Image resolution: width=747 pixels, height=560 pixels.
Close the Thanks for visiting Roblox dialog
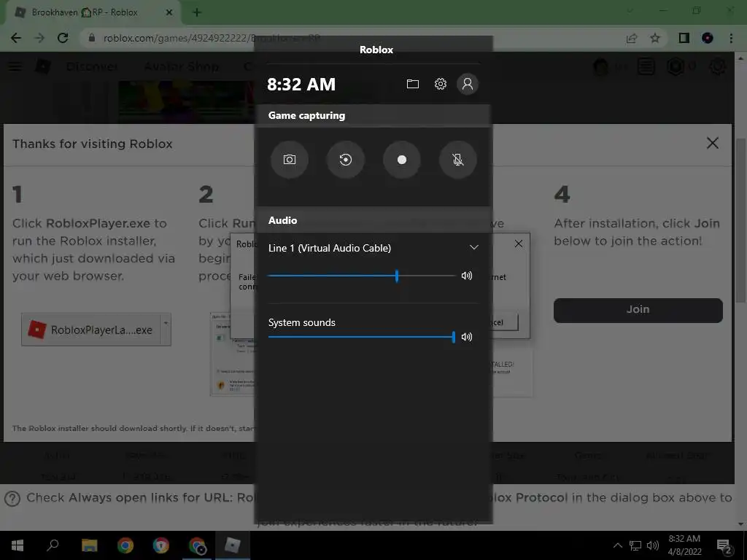712,143
